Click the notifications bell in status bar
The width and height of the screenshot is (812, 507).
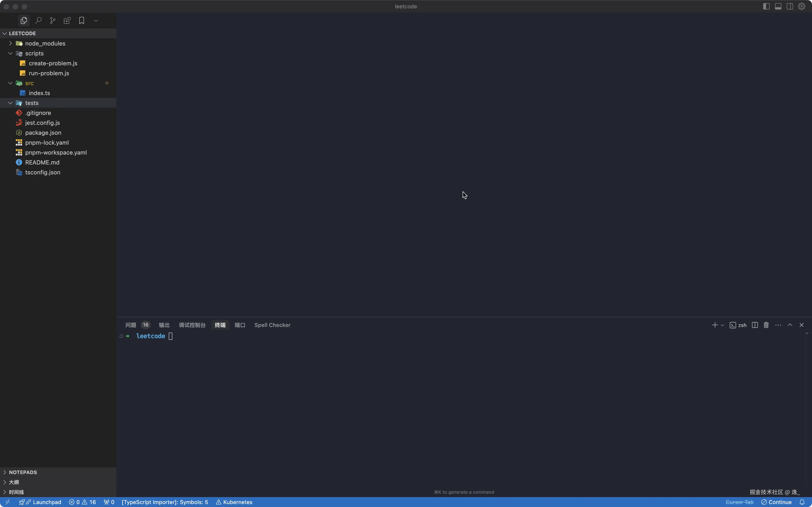[x=802, y=502]
